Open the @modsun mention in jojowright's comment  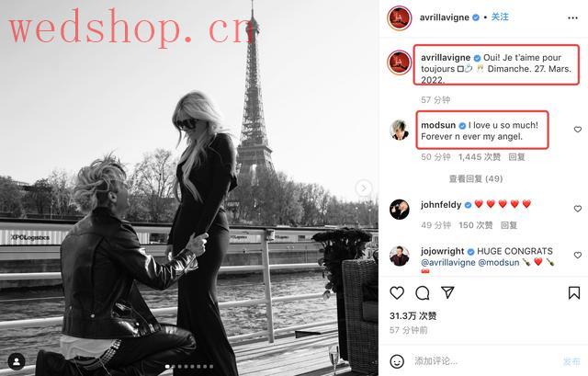[x=499, y=262]
